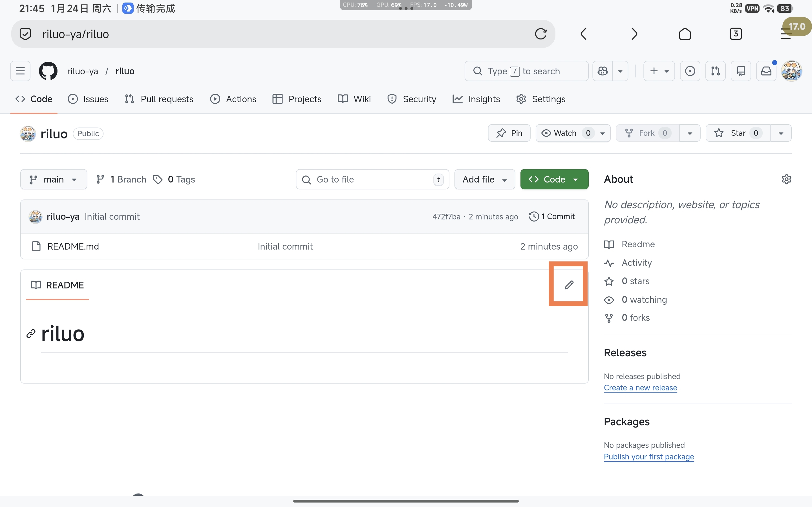Image resolution: width=812 pixels, height=507 pixels.
Task: Click the pencil edit README icon
Action: pyautogui.click(x=569, y=285)
